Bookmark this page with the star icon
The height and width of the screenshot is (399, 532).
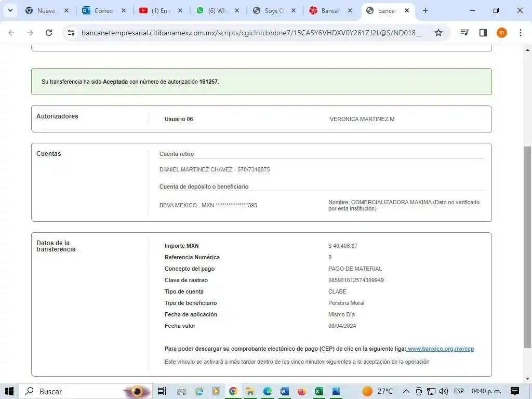point(438,33)
